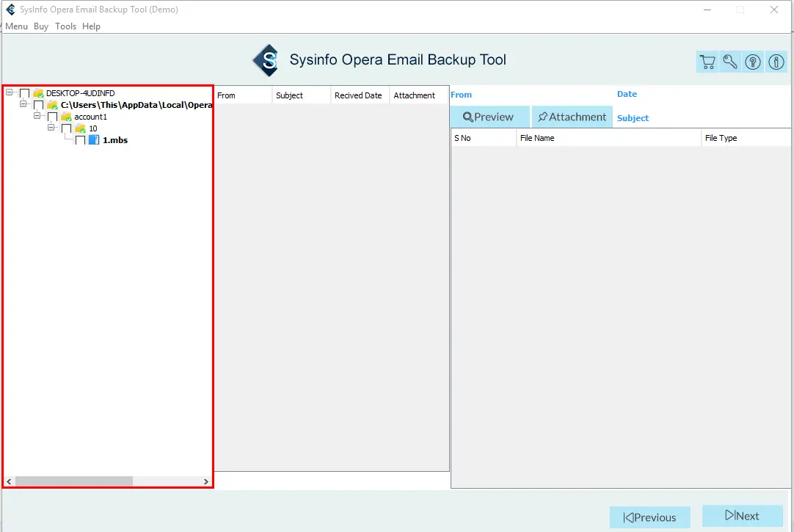The width and height of the screenshot is (794, 532).
Task: Click the 1.mbs file icon
Action: pyautogui.click(x=94, y=140)
